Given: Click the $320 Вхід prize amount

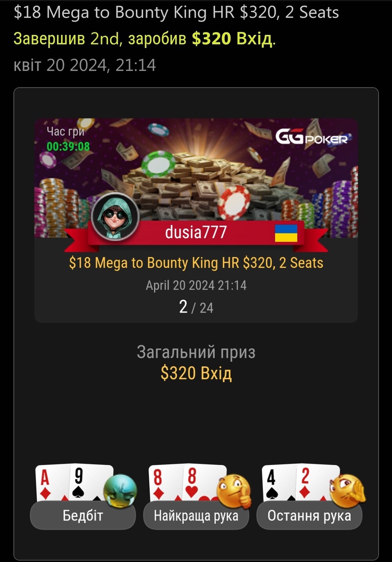Looking at the screenshot, I should 196,373.
